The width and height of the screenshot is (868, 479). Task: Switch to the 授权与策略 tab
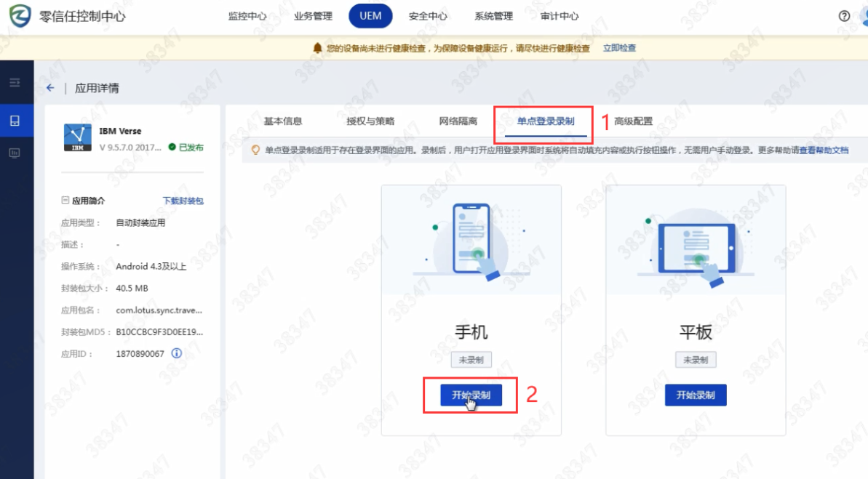tap(370, 121)
